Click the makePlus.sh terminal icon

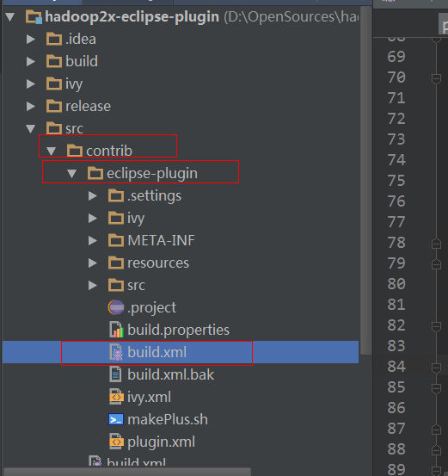coord(116,419)
